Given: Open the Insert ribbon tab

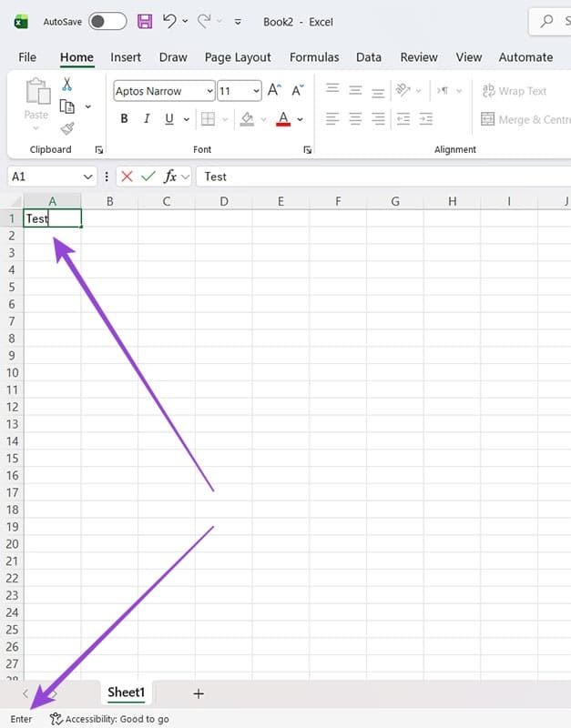Looking at the screenshot, I should pyautogui.click(x=126, y=56).
